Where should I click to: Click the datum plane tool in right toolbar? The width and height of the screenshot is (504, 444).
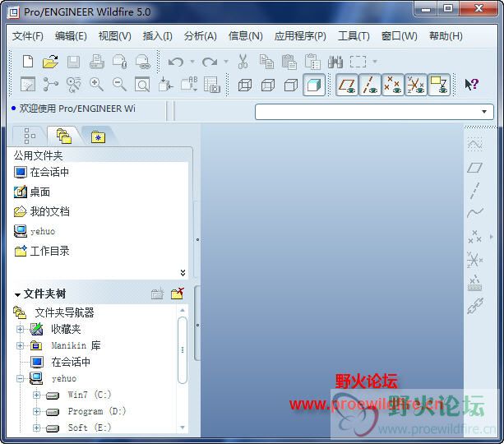click(x=474, y=168)
